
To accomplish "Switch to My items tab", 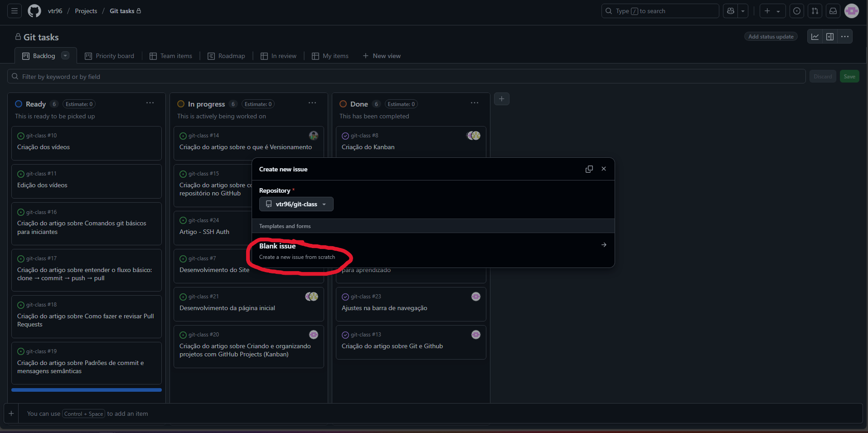I will coord(330,56).
